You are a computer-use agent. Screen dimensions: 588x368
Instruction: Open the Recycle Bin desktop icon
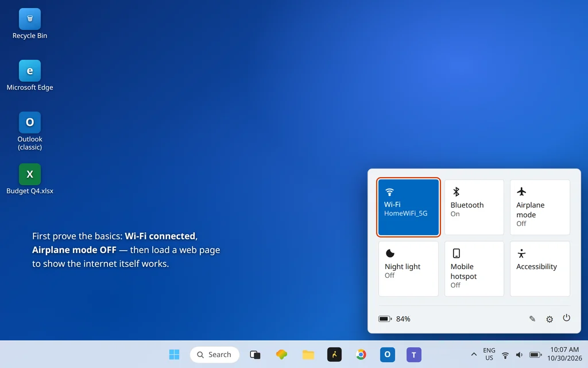tap(30, 24)
